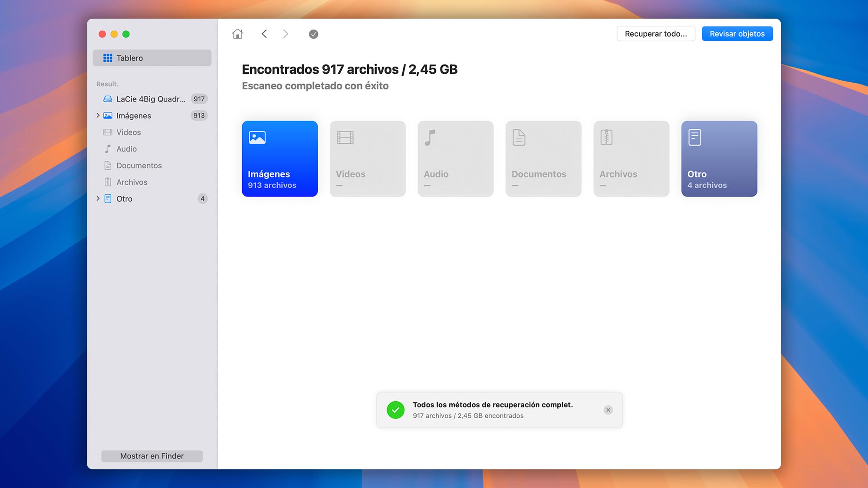Open the Archivos category card
The width and height of the screenshot is (868, 488).
(x=631, y=159)
